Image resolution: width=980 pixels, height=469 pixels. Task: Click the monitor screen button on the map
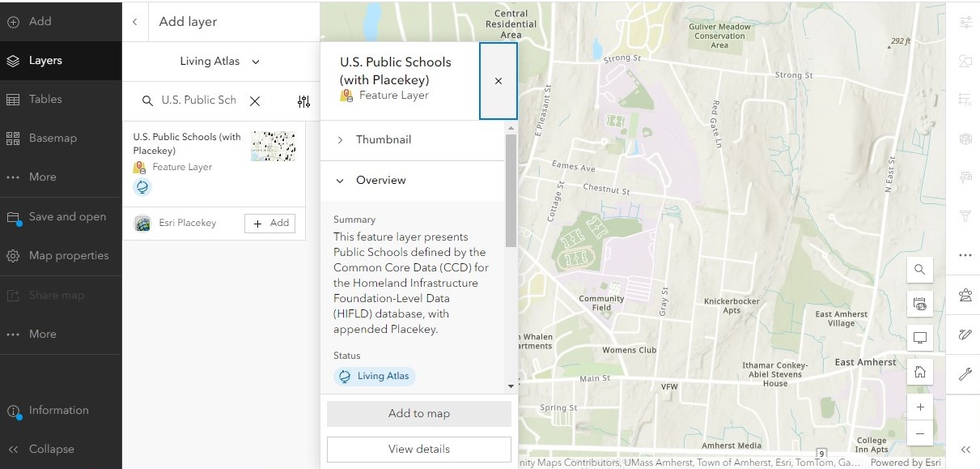coord(920,338)
